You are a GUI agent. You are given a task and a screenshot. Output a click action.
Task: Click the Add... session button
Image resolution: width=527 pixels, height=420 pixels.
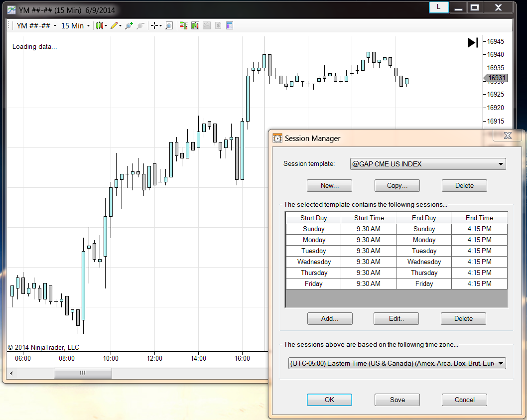[330, 319]
